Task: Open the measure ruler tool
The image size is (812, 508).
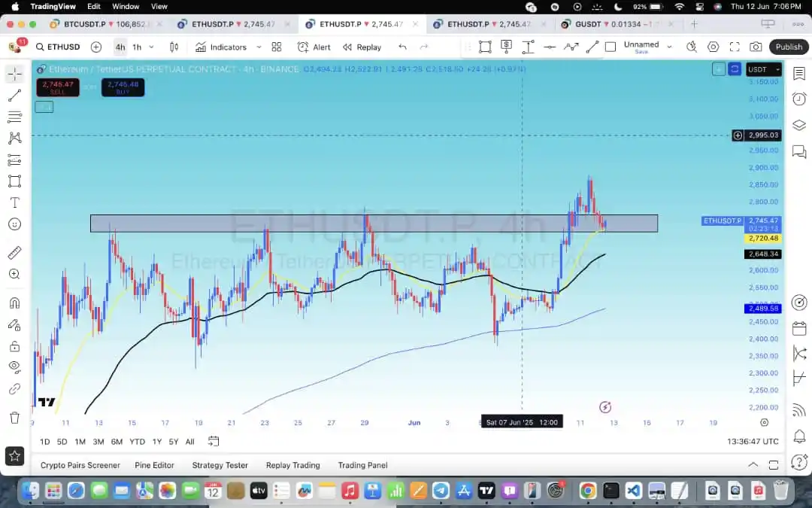Action: click(14, 252)
